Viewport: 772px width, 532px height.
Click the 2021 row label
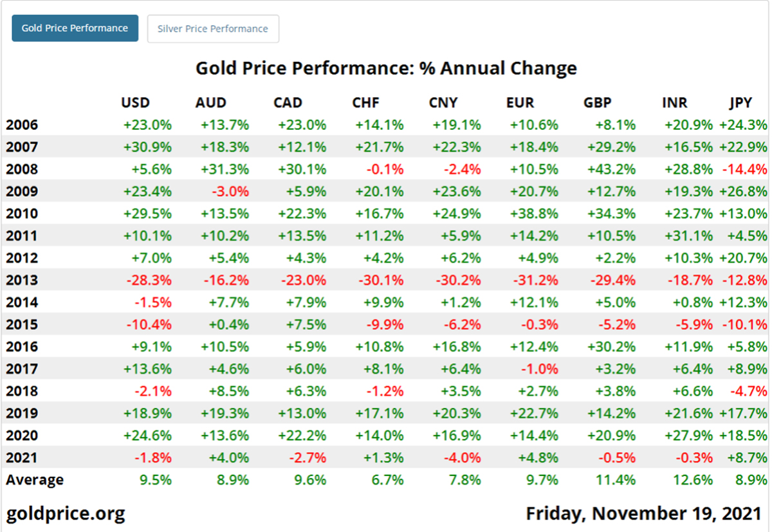(22, 458)
